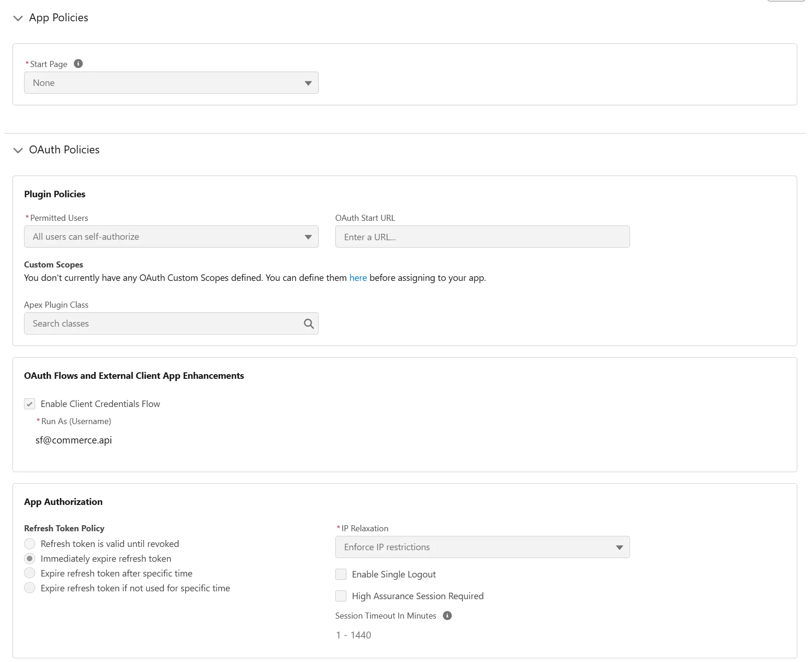Click the Custom Scopes label
The width and height of the screenshot is (812, 662).
(54, 265)
